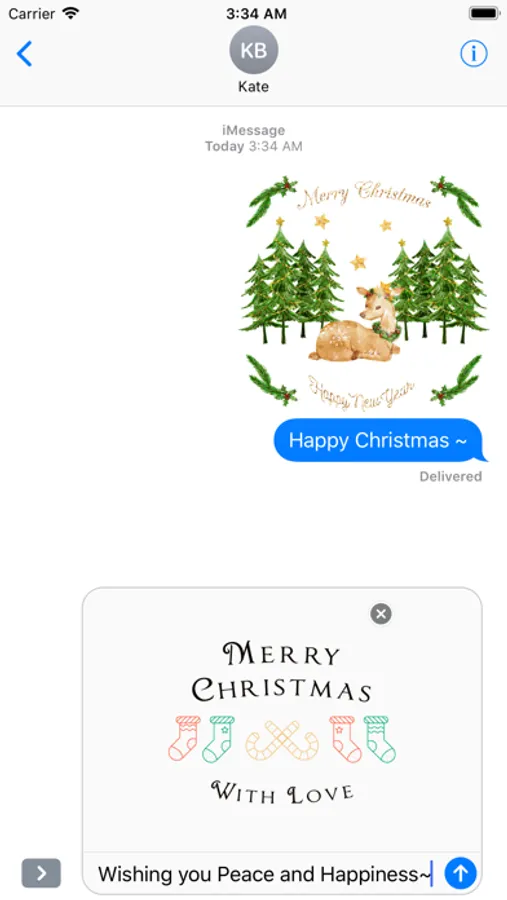Tap the iMessage Today timestamp header

click(253, 138)
